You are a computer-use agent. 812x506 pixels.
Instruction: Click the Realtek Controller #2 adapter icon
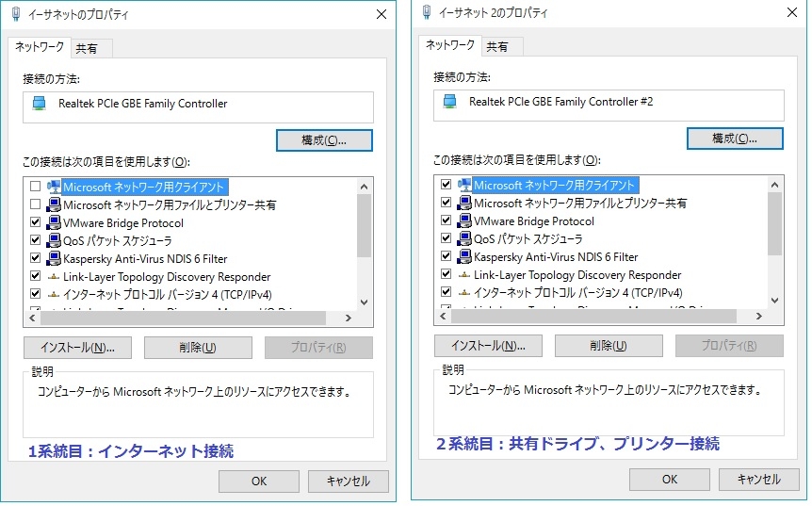click(x=450, y=102)
